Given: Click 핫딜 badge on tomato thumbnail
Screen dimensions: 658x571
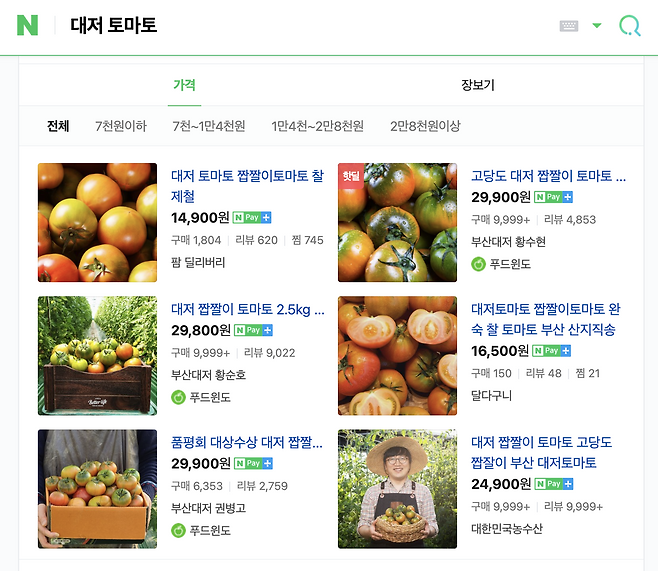Looking at the screenshot, I should pos(351,176).
